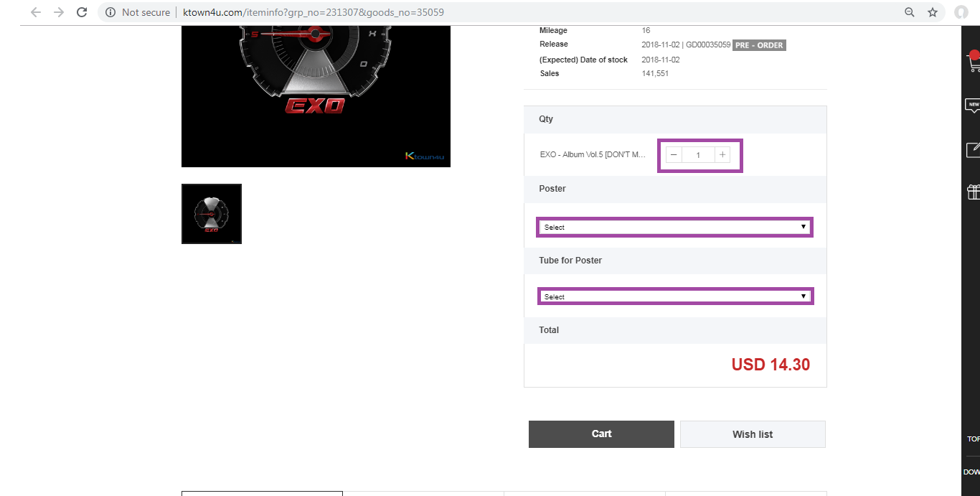Click the browser forward arrow
Image resolution: width=980 pixels, height=496 pixels.
click(59, 12)
